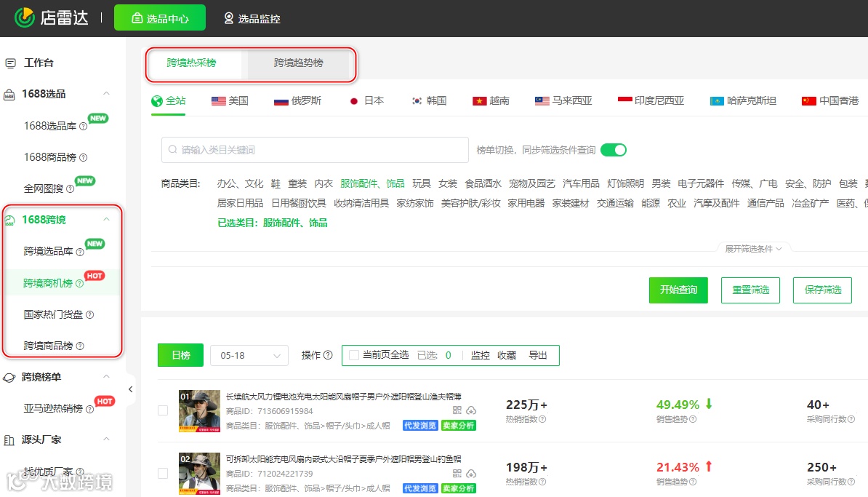Check the box for product ranked 01
868x497 pixels.
pyautogui.click(x=163, y=410)
